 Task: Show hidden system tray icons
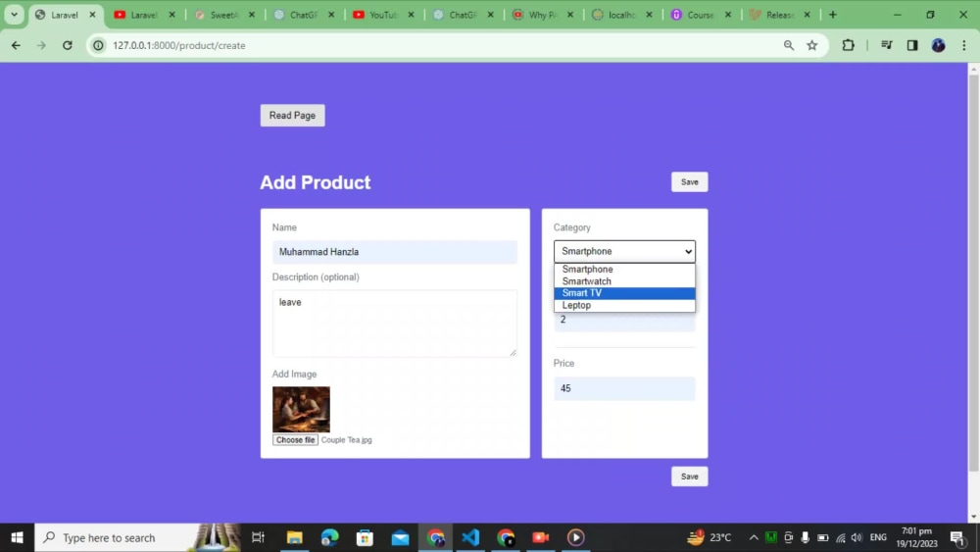(754, 537)
